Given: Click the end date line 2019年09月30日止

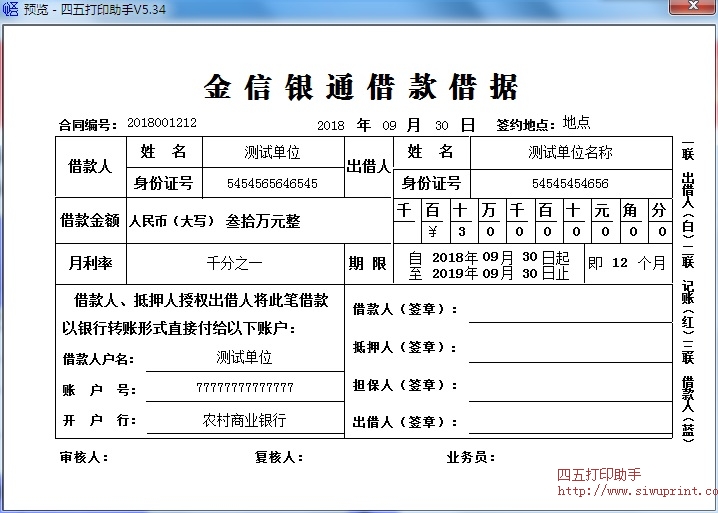Looking at the screenshot, I should coord(489,273).
